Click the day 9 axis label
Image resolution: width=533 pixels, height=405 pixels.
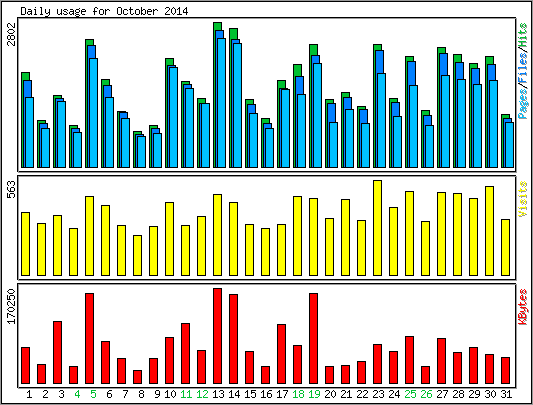pyautogui.click(x=157, y=394)
